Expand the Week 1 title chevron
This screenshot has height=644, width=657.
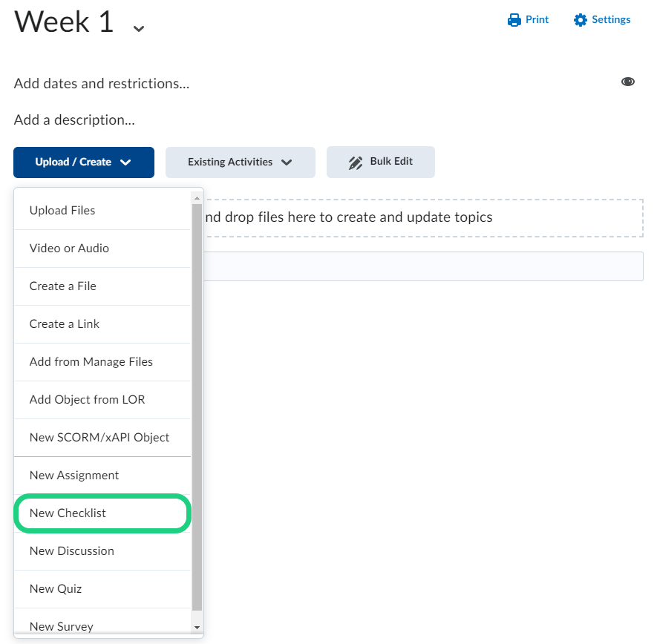(x=139, y=28)
